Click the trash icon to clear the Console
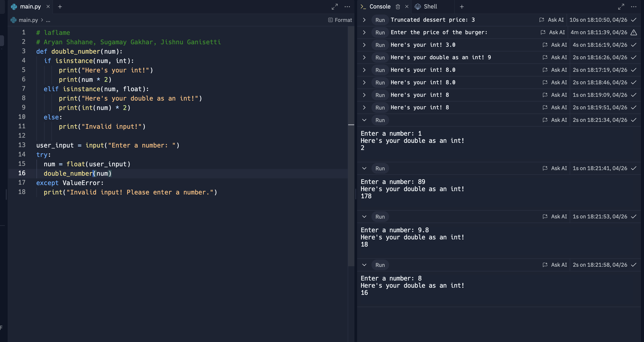The height and width of the screenshot is (342, 644). point(398,7)
